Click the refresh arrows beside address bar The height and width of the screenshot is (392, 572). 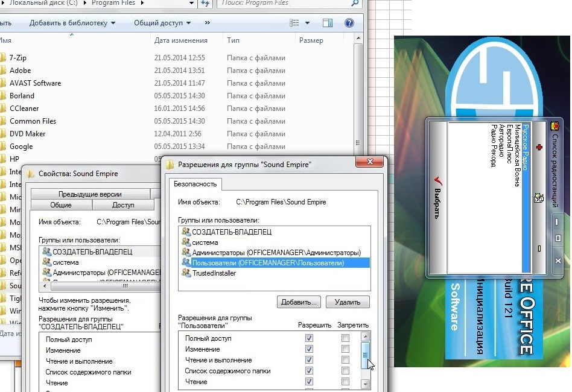(205, 3)
